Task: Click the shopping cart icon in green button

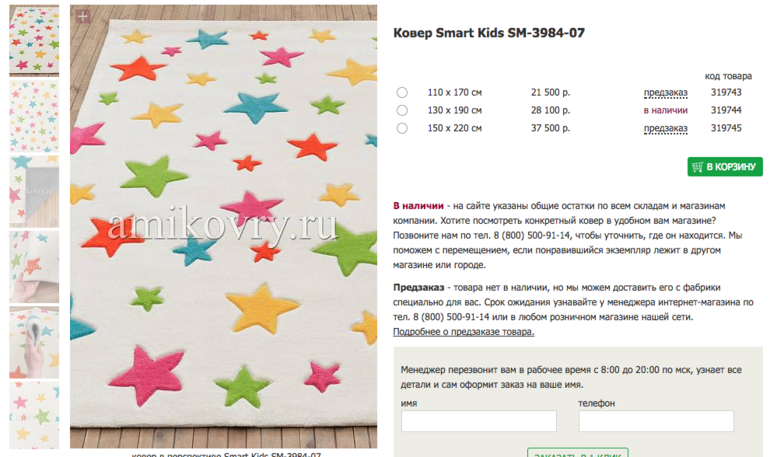Action: point(697,167)
